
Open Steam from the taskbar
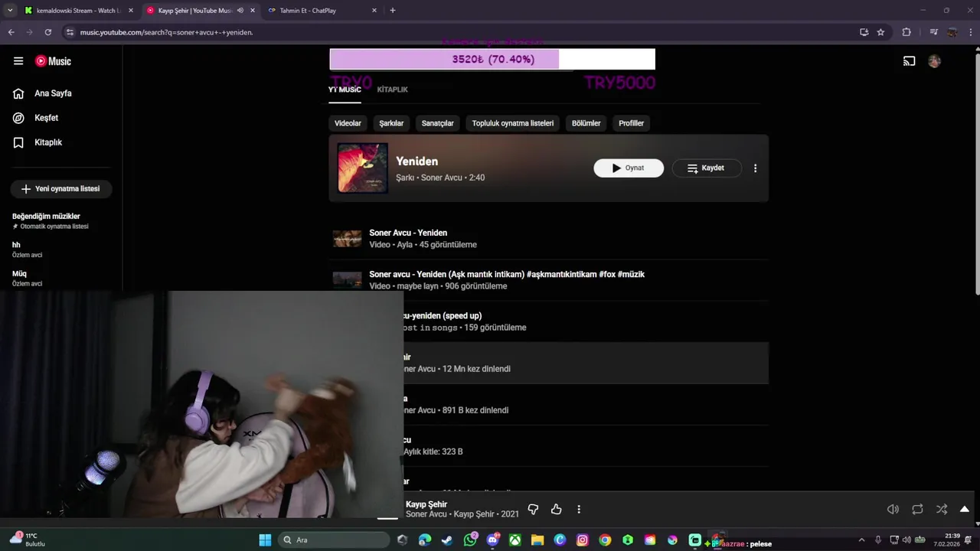(x=447, y=540)
